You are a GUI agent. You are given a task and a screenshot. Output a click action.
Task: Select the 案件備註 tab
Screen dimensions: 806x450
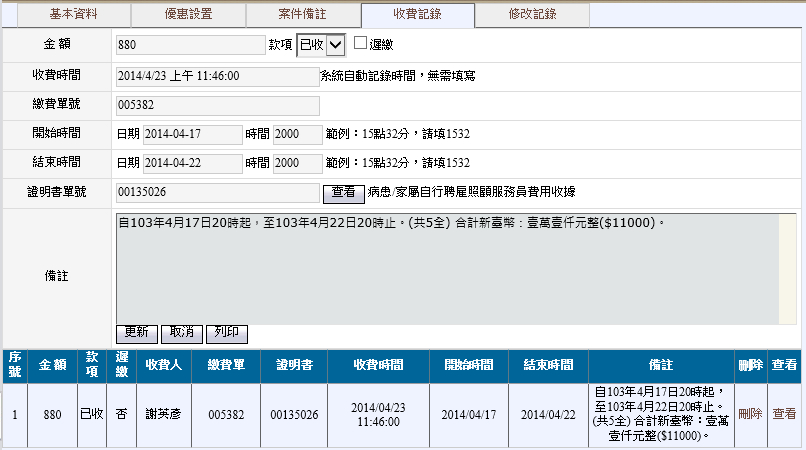pyautogui.click(x=303, y=14)
